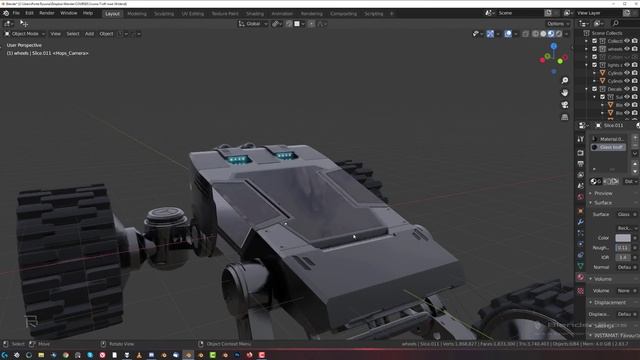Switch to wireframe shading

tap(536, 34)
